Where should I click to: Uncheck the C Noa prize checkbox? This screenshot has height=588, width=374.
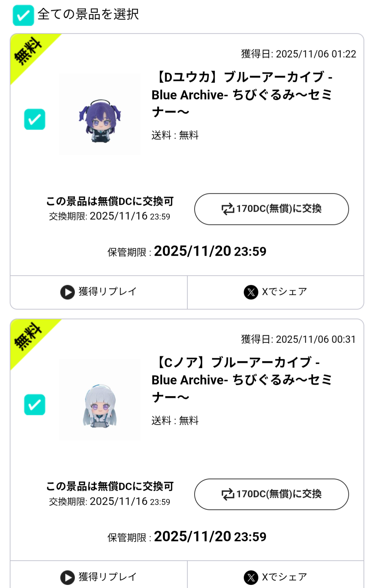coord(35,404)
